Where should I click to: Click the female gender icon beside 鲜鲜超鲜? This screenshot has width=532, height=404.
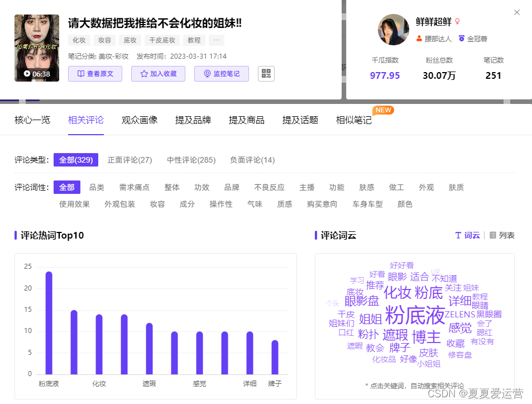tap(457, 22)
